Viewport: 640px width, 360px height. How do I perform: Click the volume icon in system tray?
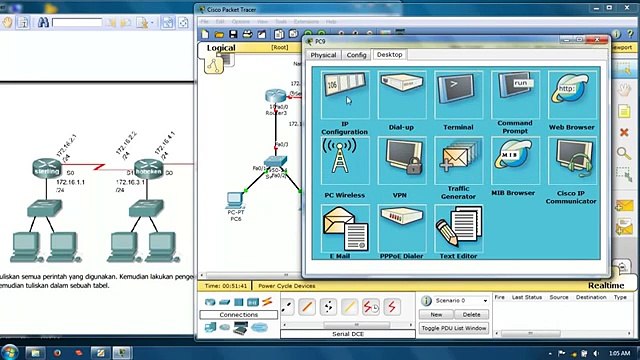(596, 353)
